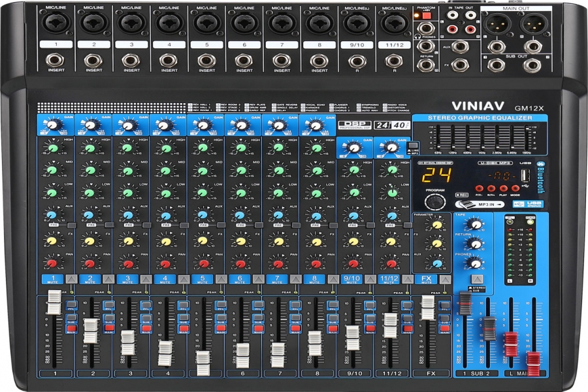Mute channel 1

click(52, 279)
